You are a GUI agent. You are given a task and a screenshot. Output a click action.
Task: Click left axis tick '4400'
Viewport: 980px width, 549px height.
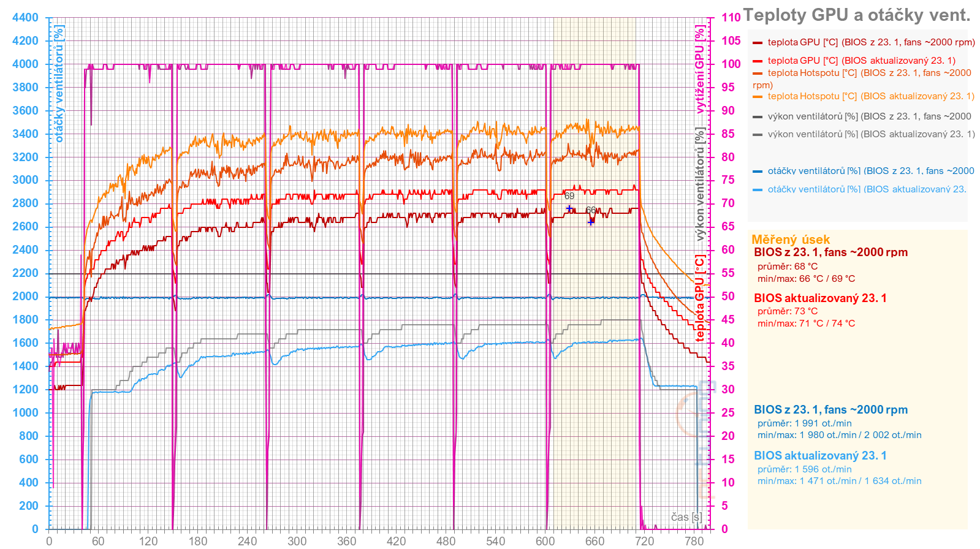click(25, 18)
